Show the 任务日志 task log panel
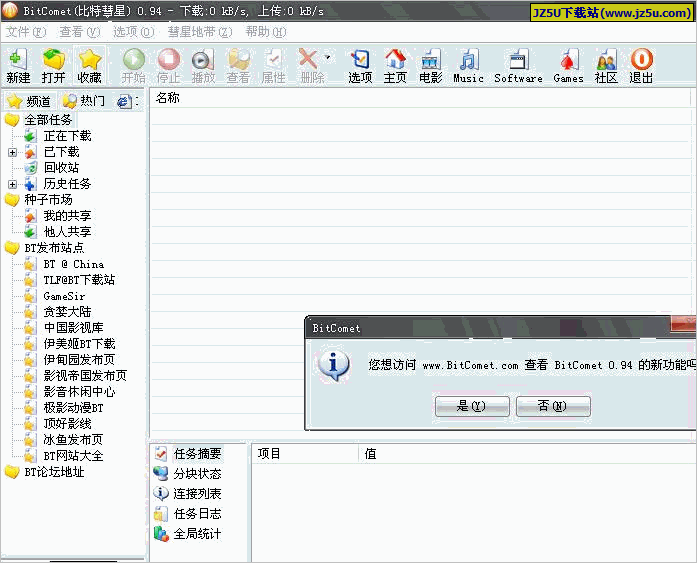Viewport: 697px width, 563px height. click(197, 514)
